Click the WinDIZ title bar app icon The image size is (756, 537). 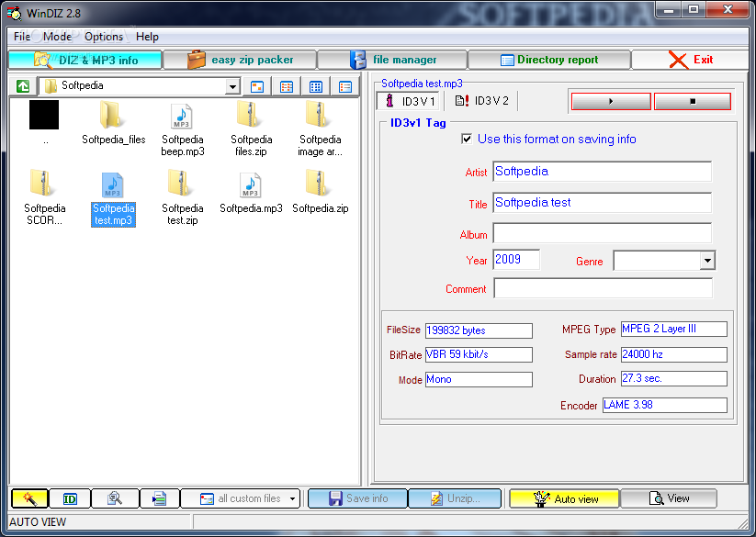[x=14, y=13]
